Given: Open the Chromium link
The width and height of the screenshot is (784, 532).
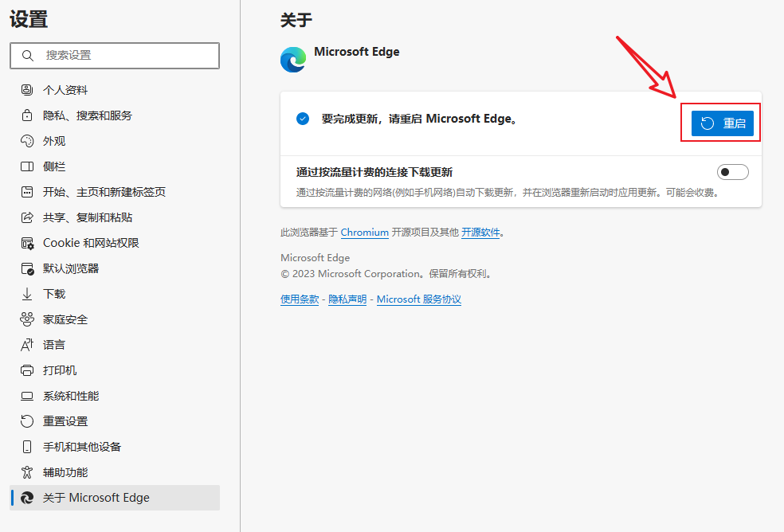Looking at the screenshot, I should (x=364, y=233).
